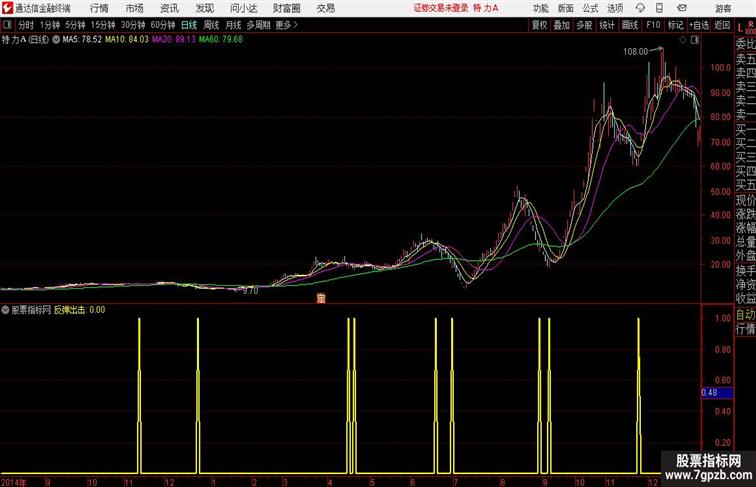This screenshot has width=756, height=487.
Task: Click the diamond icon above the chart
Action: (x=683, y=40)
